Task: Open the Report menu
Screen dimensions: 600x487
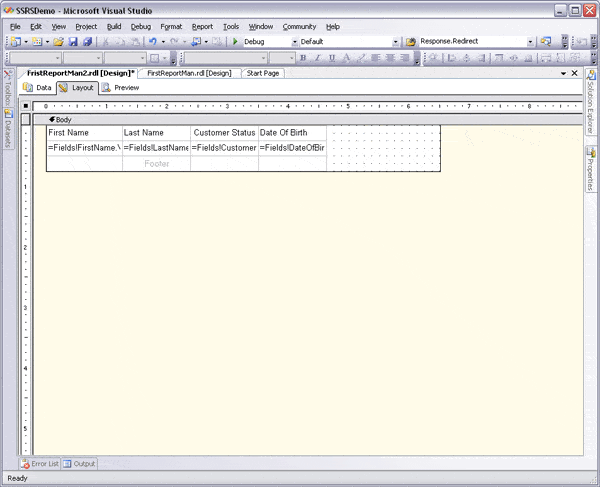Action: [202, 26]
